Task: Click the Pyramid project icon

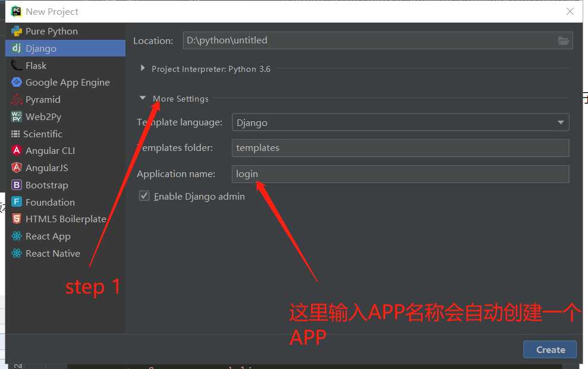Action: (x=17, y=99)
